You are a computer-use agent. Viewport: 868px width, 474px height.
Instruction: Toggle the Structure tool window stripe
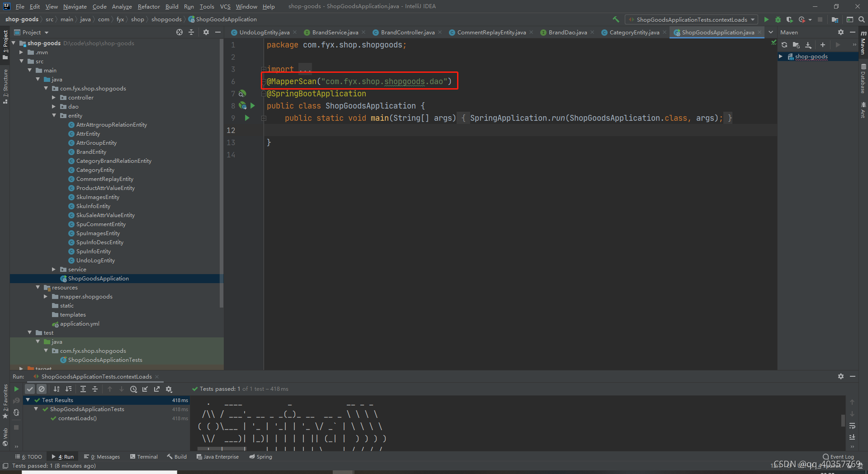5,86
